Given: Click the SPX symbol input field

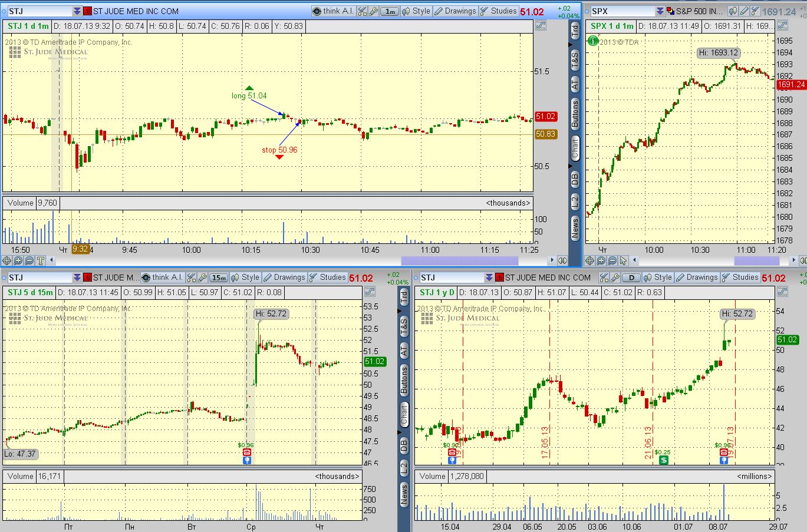Looking at the screenshot, I should pos(622,11).
